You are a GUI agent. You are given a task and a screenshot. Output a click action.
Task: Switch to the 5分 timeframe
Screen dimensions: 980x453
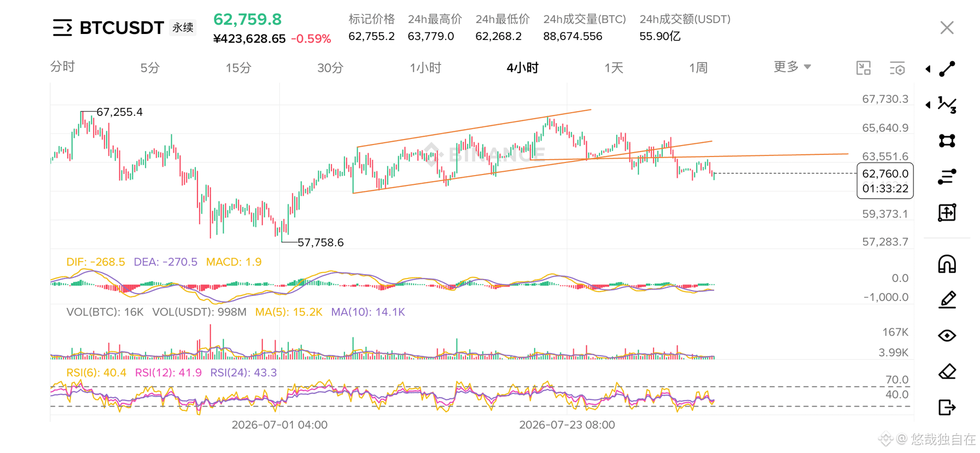tap(150, 68)
